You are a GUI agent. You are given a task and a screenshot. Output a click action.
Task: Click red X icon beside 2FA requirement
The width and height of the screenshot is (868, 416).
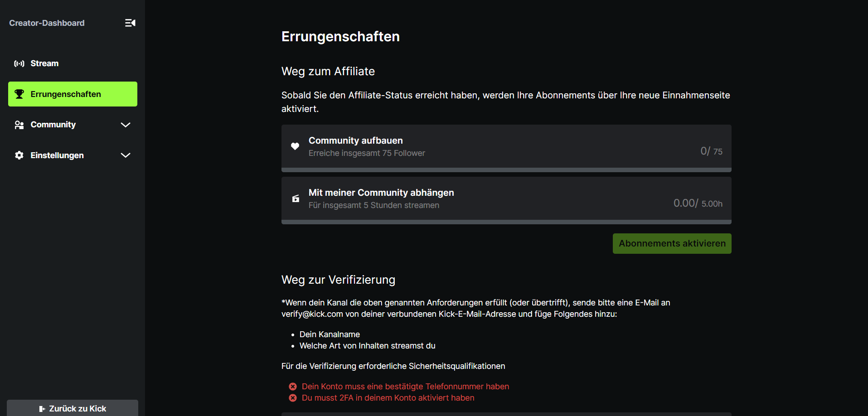(x=293, y=398)
